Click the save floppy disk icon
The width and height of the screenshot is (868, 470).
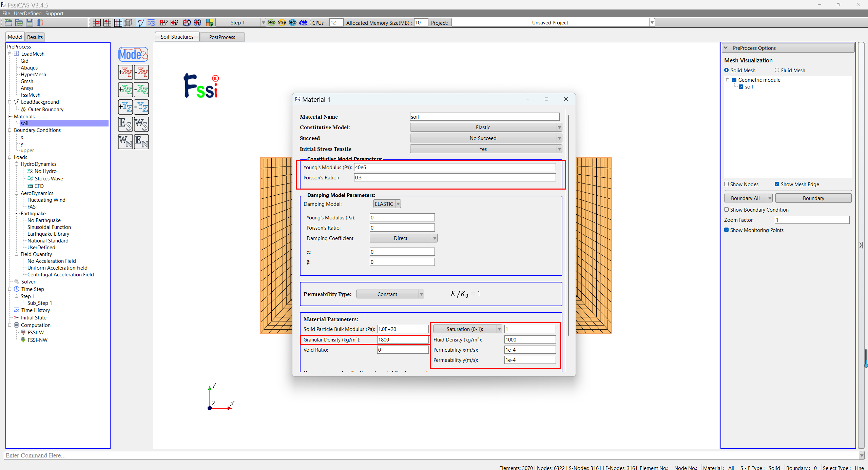30,23
